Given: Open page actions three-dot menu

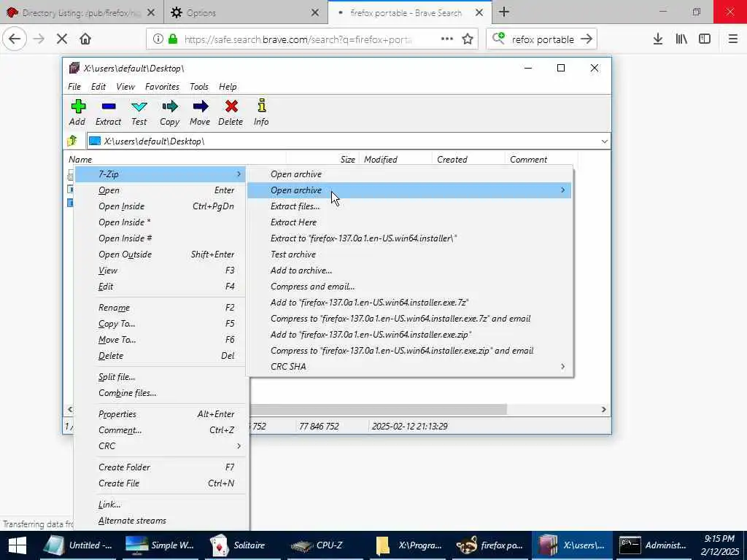Looking at the screenshot, I should [x=447, y=39].
